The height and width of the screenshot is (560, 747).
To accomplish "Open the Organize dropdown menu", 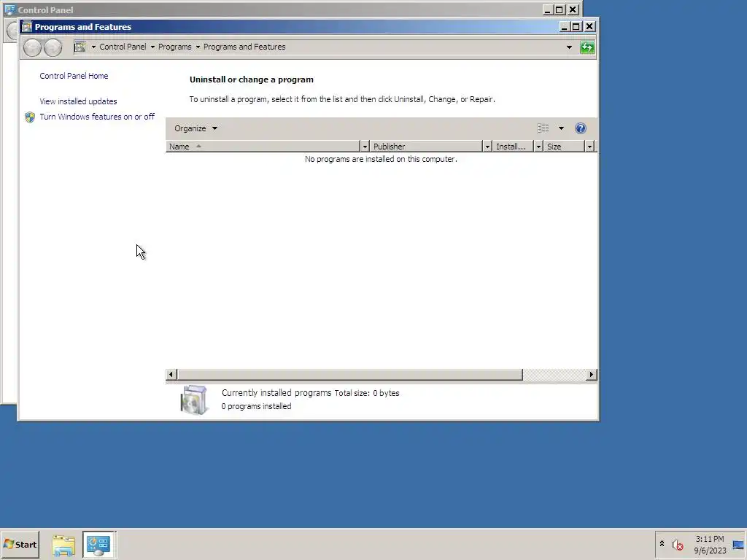I will tap(196, 128).
